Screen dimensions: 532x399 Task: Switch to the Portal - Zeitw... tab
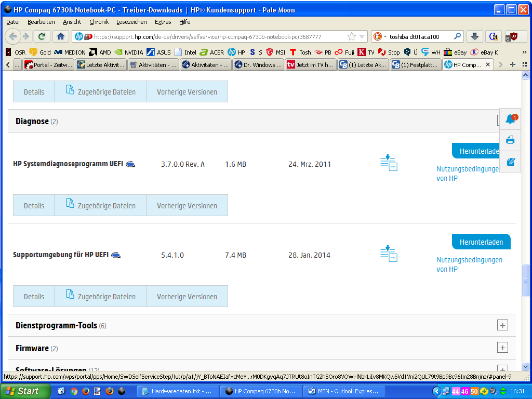pyautogui.click(x=48, y=64)
